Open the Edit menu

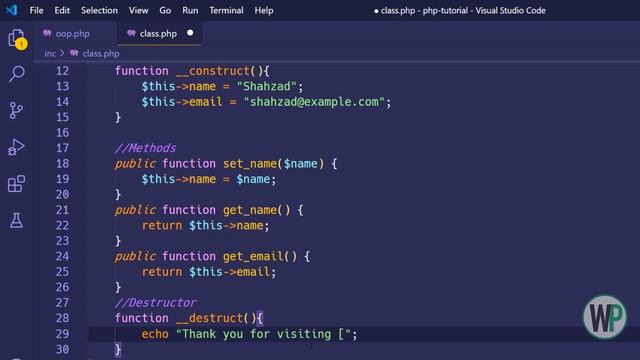pyautogui.click(x=62, y=10)
